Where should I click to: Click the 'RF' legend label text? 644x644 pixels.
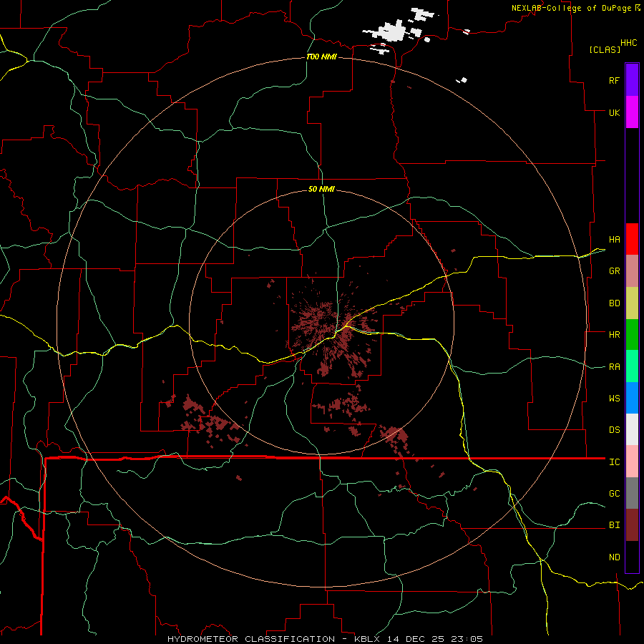[614, 80]
